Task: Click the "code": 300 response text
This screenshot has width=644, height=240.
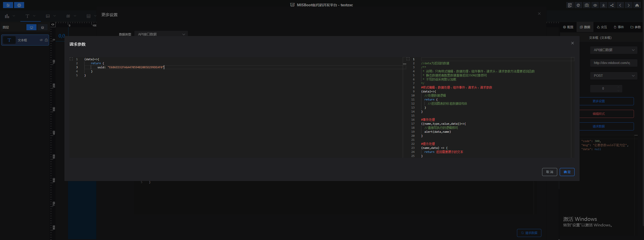Action: 591,141
